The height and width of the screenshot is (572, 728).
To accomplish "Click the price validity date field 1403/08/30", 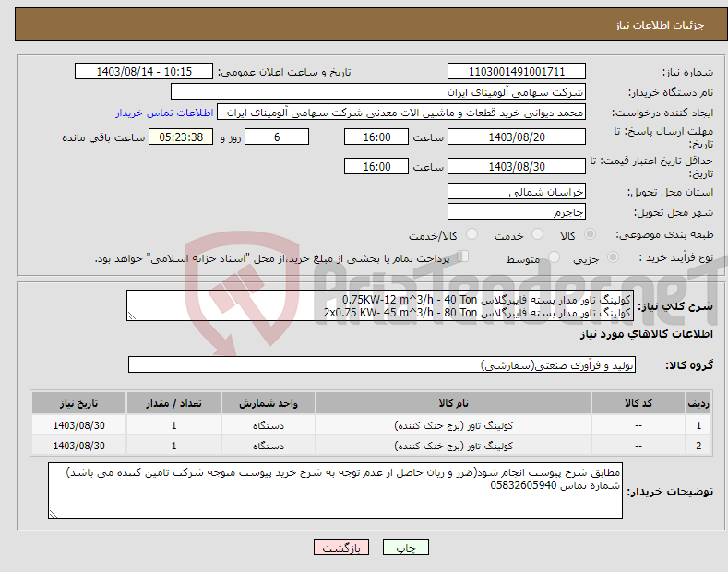I will tap(517, 166).
